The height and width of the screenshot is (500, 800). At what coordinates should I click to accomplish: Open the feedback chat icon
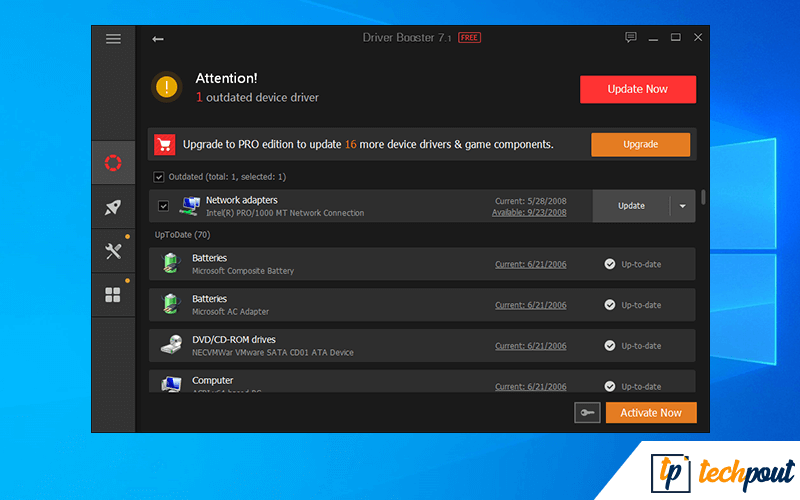(630, 38)
